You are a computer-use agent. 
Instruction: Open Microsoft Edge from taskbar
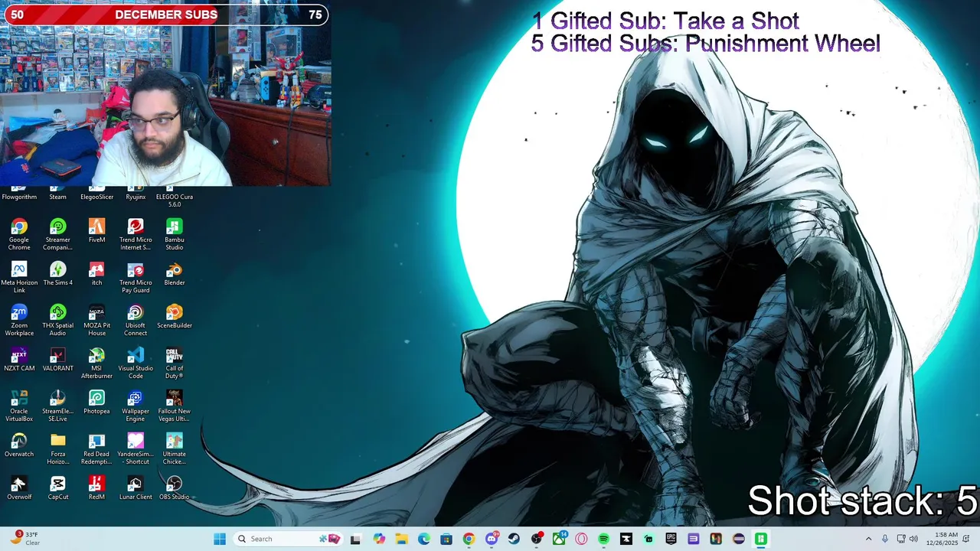pyautogui.click(x=424, y=539)
